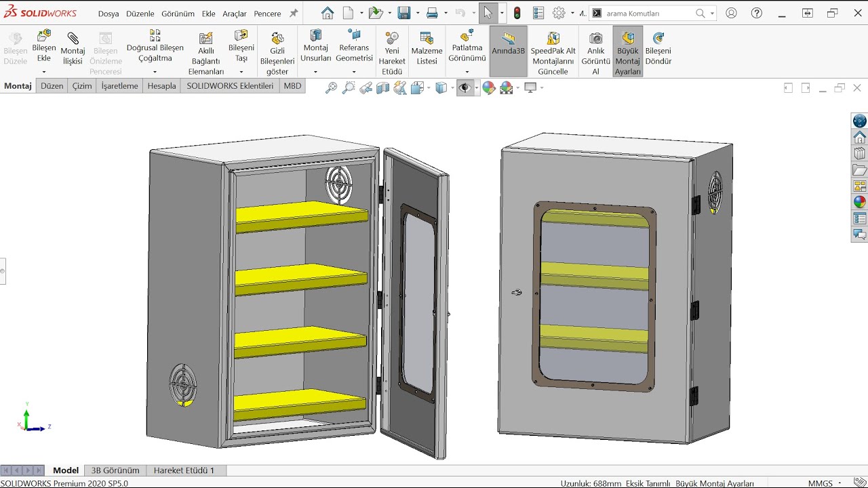Open File Explorer task pane folder icon
This screenshot has height=488, width=868.
click(860, 170)
